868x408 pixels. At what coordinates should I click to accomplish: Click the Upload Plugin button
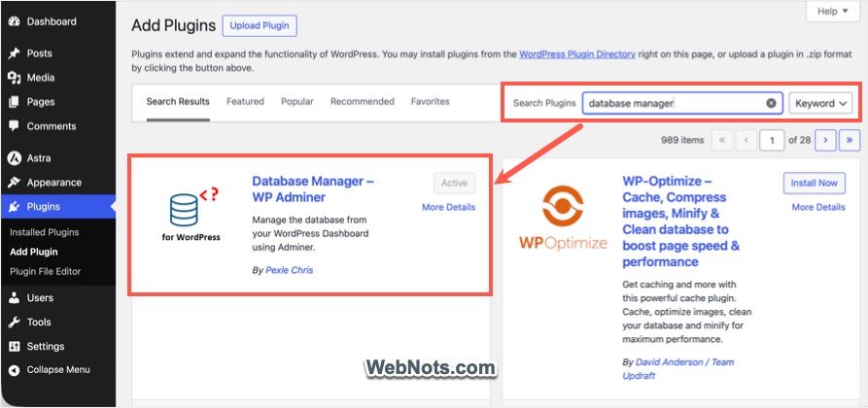260,26
